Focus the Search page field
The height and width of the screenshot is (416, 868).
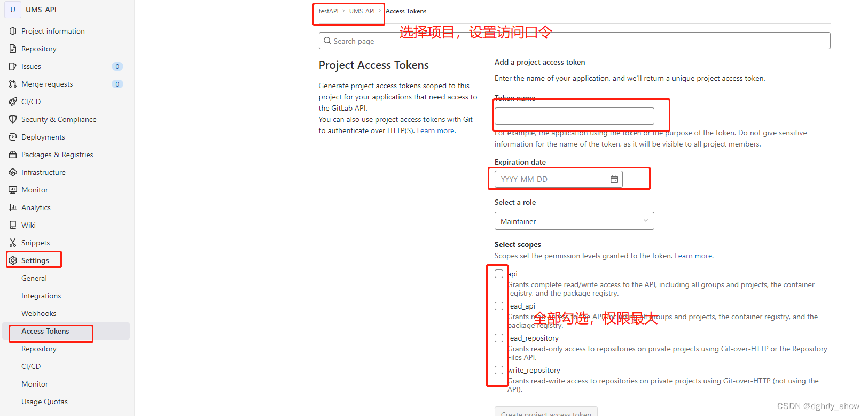574,41
